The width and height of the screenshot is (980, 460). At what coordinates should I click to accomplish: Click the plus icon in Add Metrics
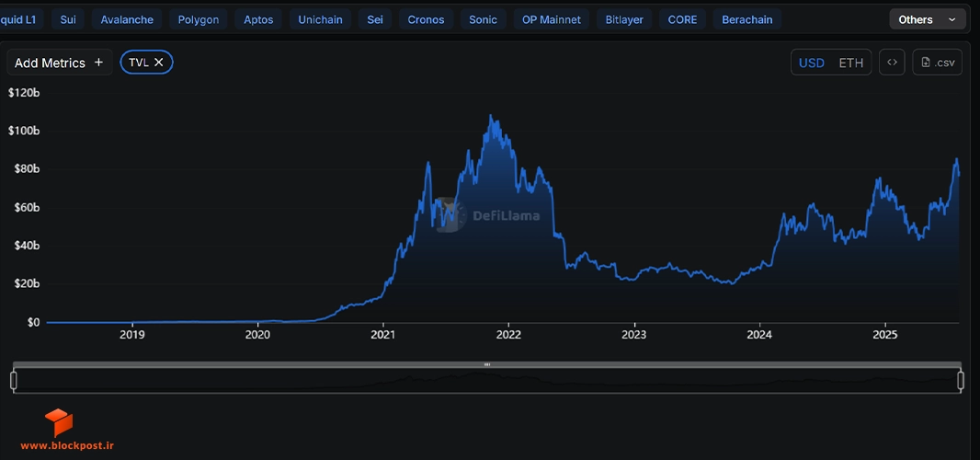point(98,63)
